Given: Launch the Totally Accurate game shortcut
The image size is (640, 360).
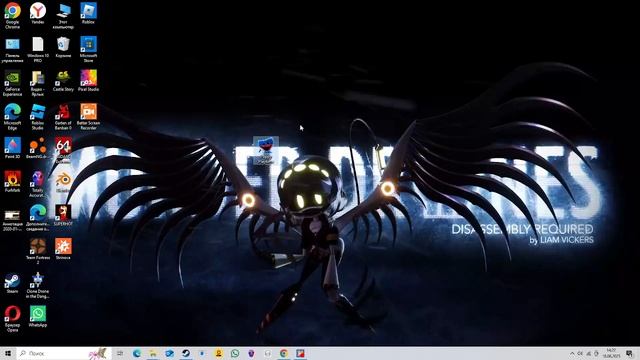Looking at the screenshot, I should (38, 184).
